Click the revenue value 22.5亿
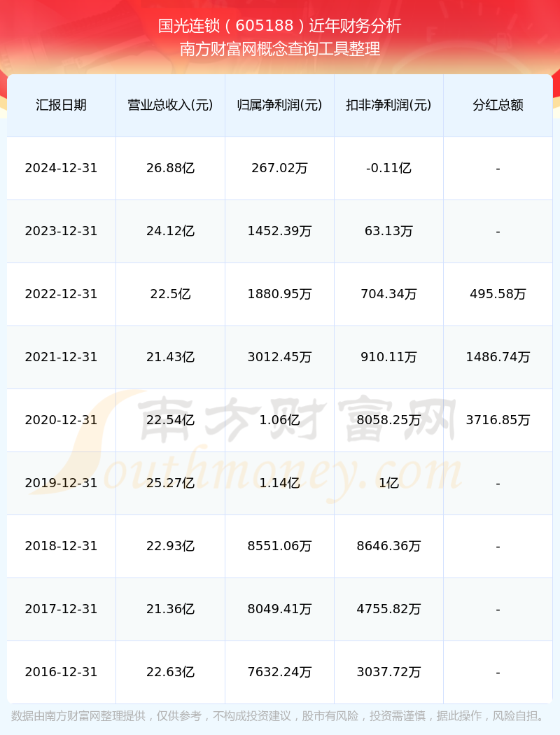 click(x=171, y=294)
